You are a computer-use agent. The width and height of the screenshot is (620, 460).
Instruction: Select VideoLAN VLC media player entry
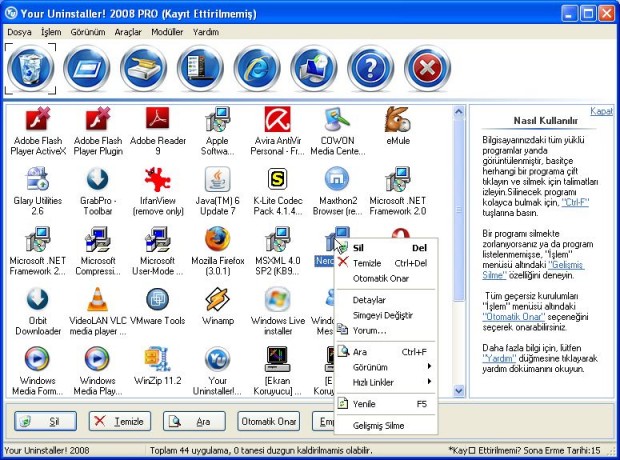click(x=98, y=312)
